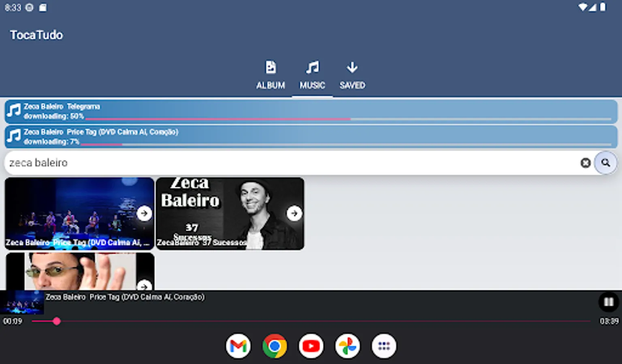
Task: Click the music note icon beside Price Tag download
Action: click(x=14, y=136)
